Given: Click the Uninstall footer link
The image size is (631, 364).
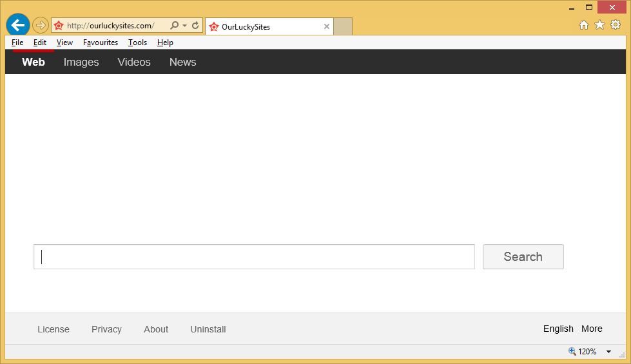Looking at the screenshot, I should [208, 329].
